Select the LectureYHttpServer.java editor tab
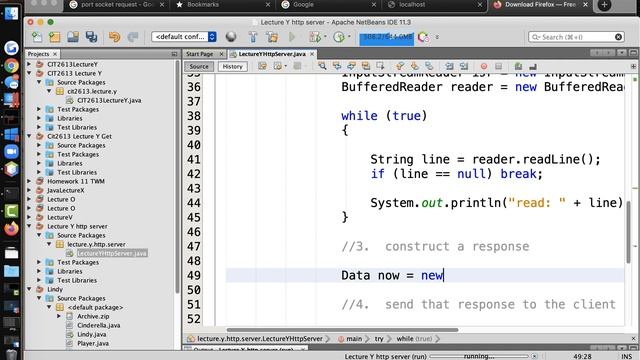The height and width of the screenshot is (360, 640). pos(272,54)
